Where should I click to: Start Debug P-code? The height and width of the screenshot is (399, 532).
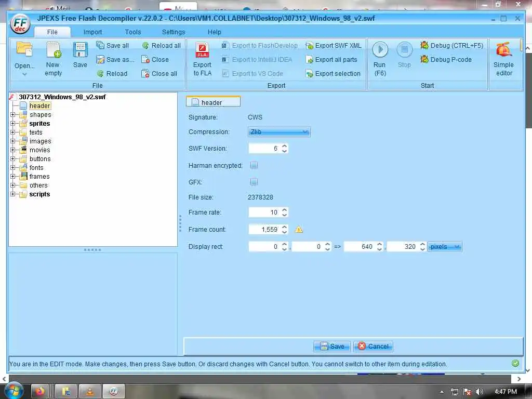(x=446, y=59)
